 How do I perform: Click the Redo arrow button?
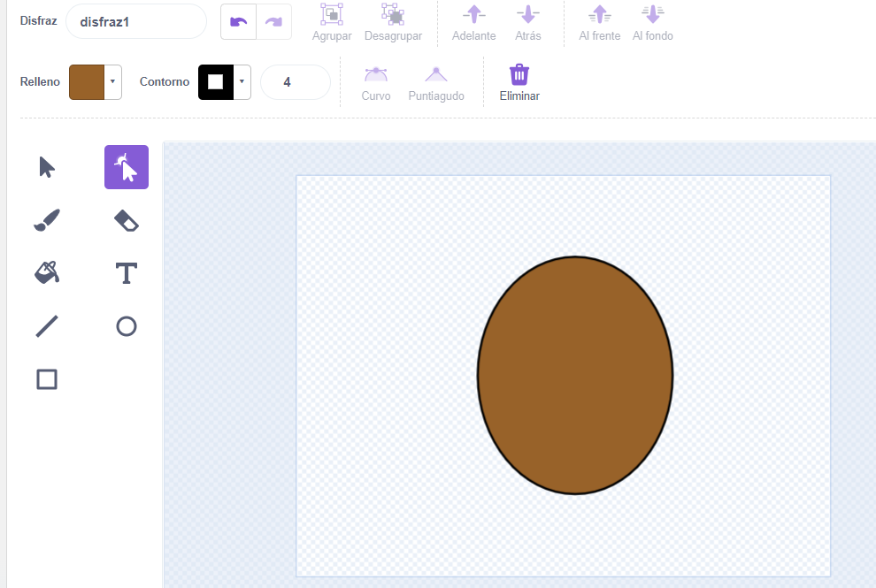(x=273, y=21)
